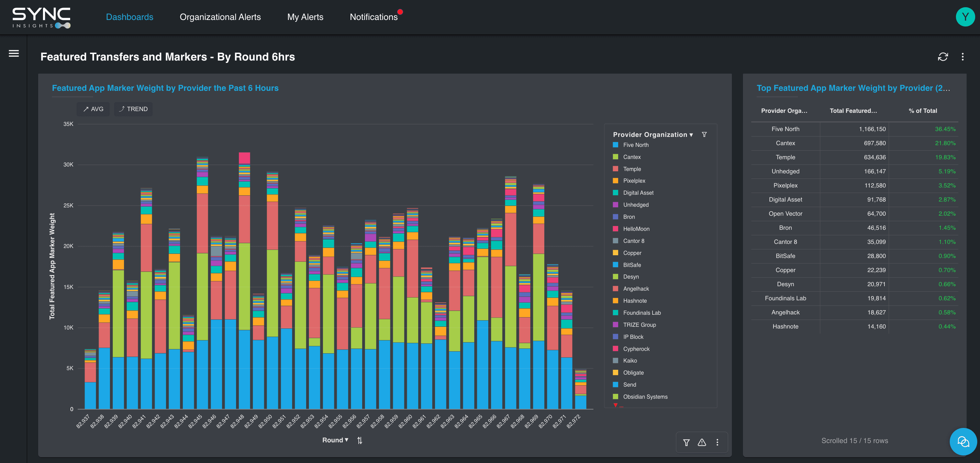This screenshot has height=463, width=980.
Task: Open dashboard options three-dot menu
Action: [962, 57]
